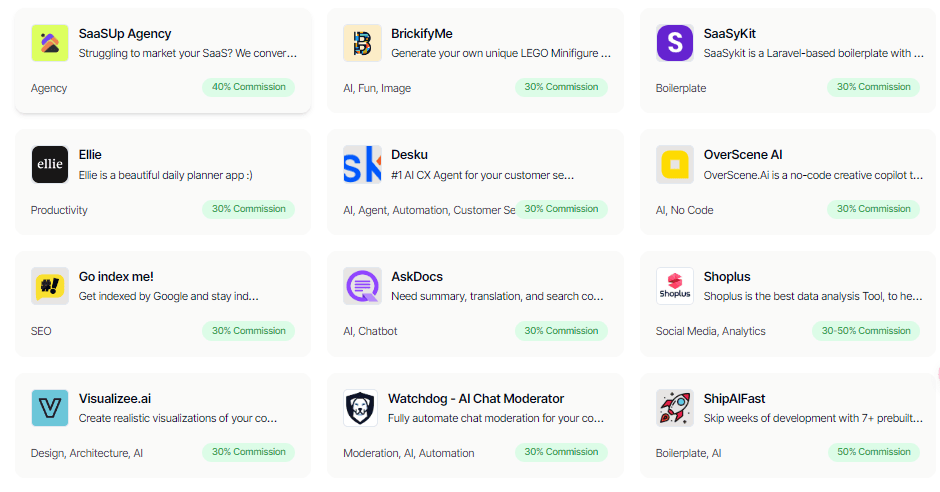
Task: Open the Desku blue logo icon
Action: [362, 164]
